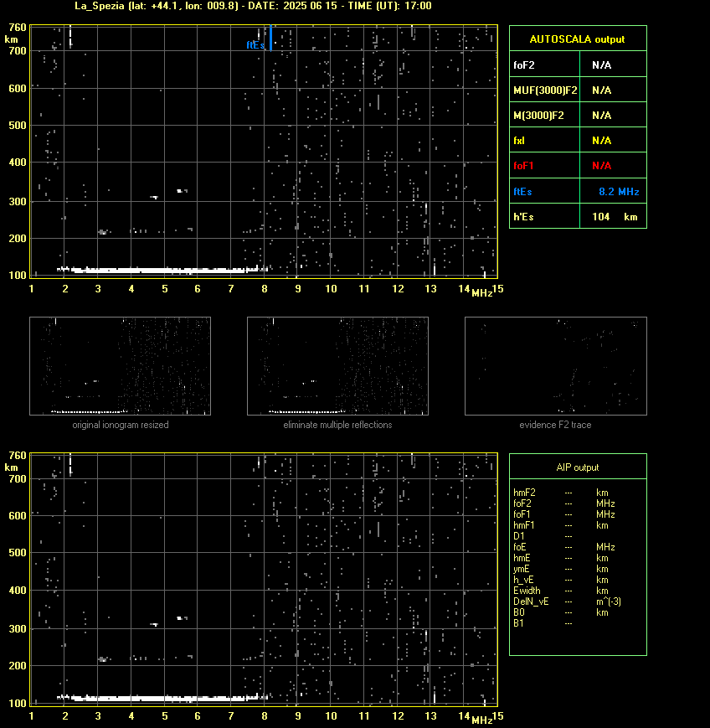710x728 pixels.
Task: Click the '10' frequency label on bottom ionogram
Action: tap(331, 716)
